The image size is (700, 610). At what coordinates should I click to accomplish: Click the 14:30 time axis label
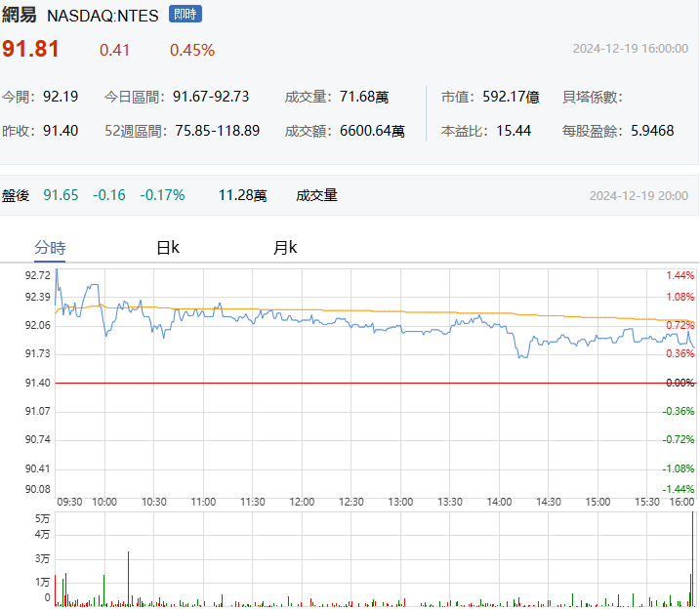pos(549,502)
